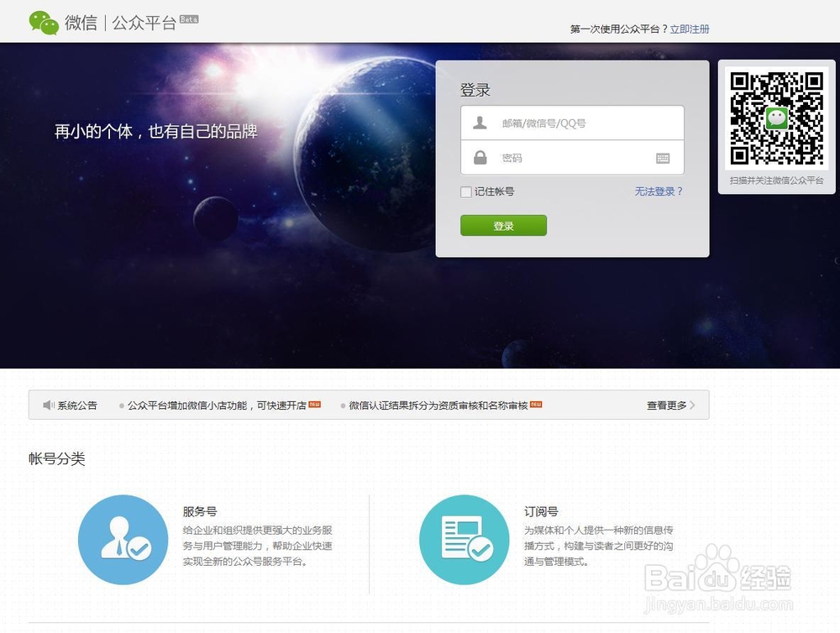
Task: Click the 立即注册 link
Action: tap(690, 29)
